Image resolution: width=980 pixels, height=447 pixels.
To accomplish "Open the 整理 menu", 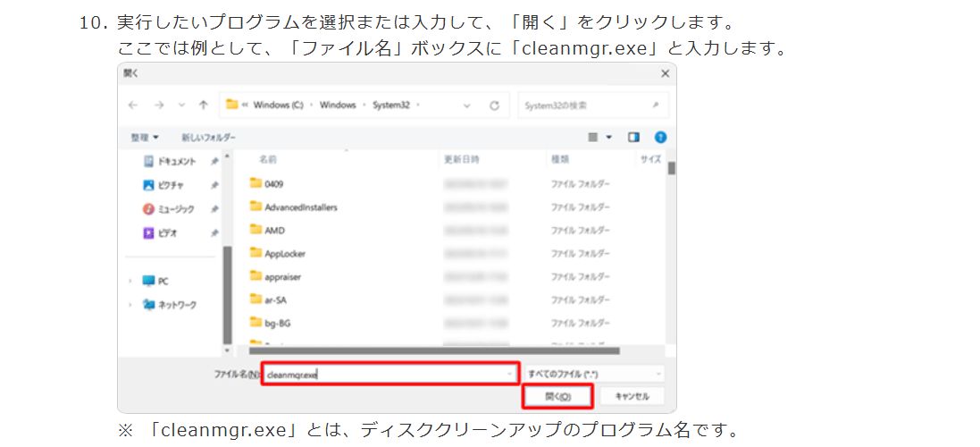I will (145, 138).
